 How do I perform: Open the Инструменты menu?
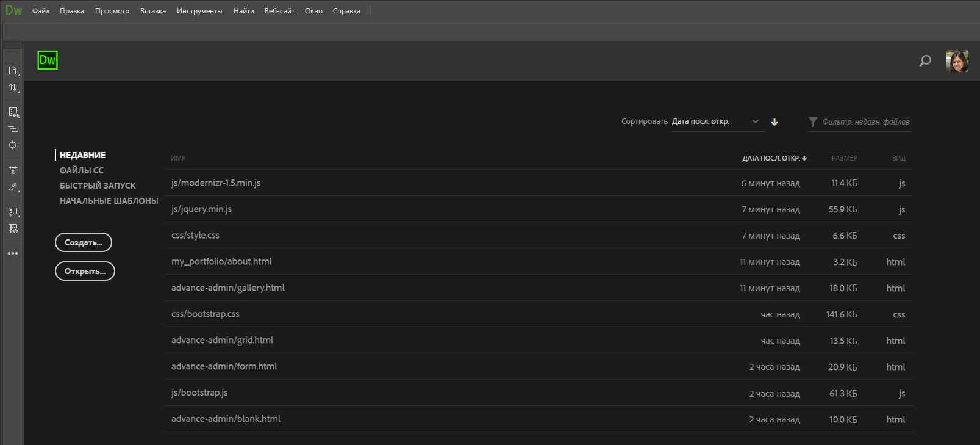click(x=199, y=11)
